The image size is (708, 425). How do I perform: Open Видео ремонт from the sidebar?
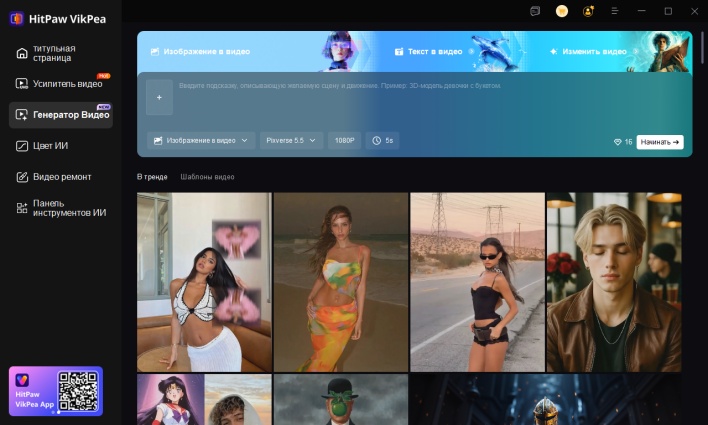(61, 177)
